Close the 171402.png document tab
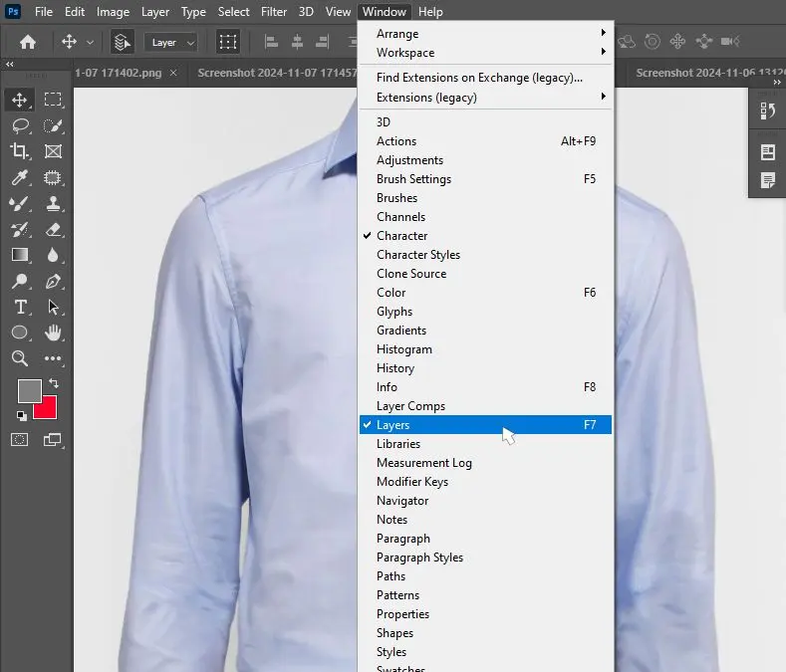The image size is (786, 672). pos(173,73)
